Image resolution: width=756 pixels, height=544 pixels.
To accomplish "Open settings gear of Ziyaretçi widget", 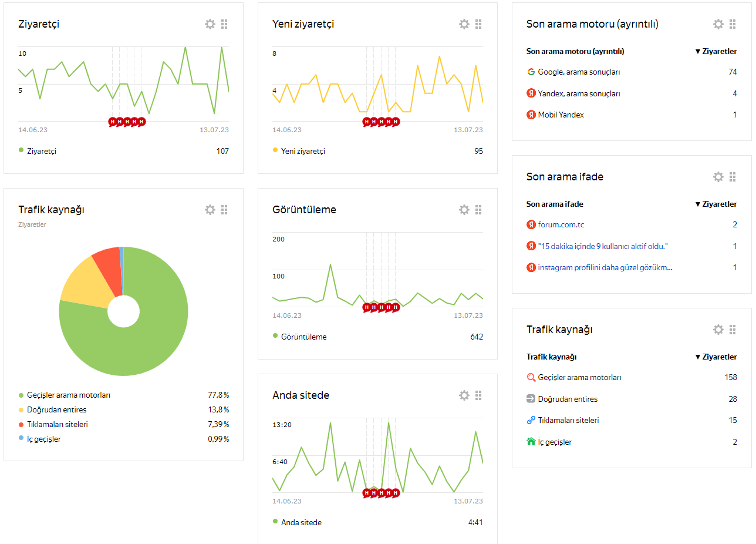I will pos(210,24).
